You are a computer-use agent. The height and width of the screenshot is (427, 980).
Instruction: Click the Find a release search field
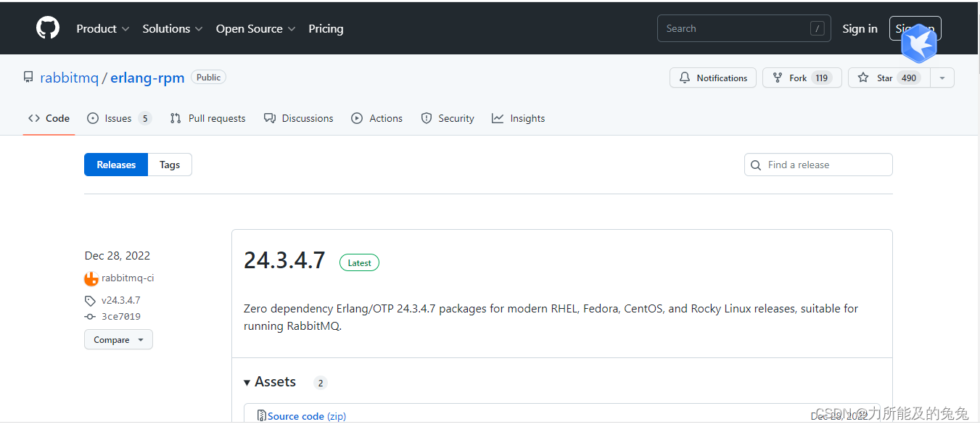coord(818,165)
